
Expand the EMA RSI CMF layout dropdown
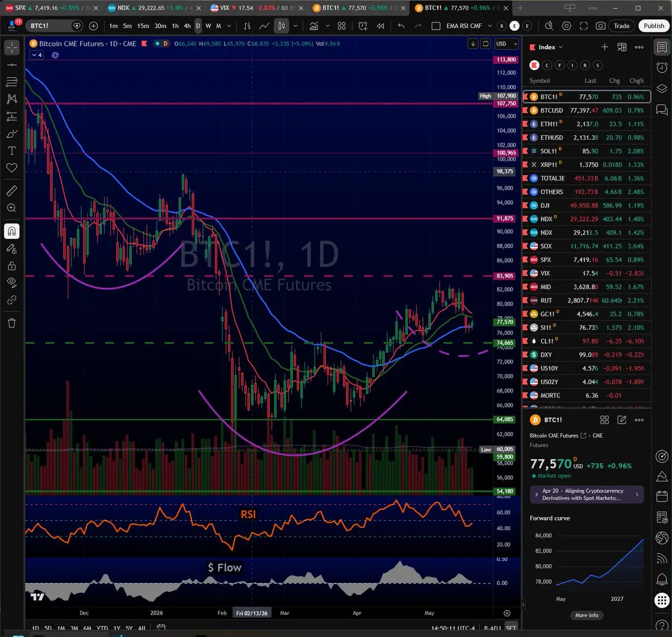(490, 26)
